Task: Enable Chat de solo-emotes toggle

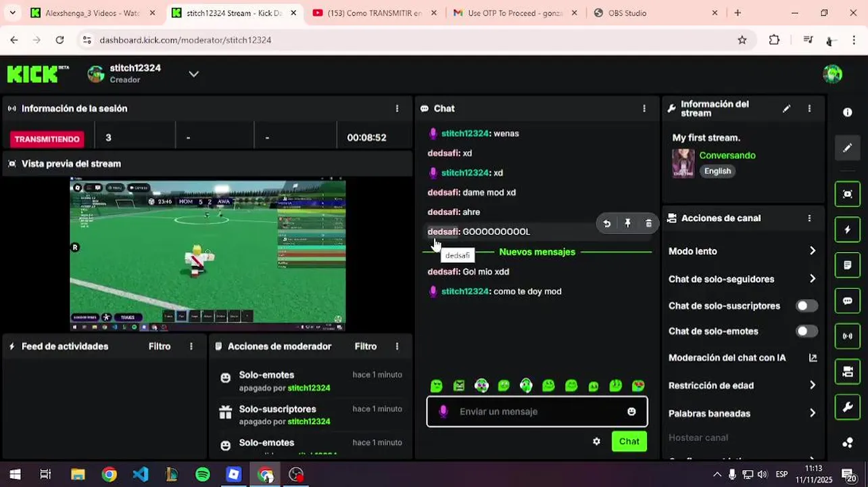Action: [806, 331]
